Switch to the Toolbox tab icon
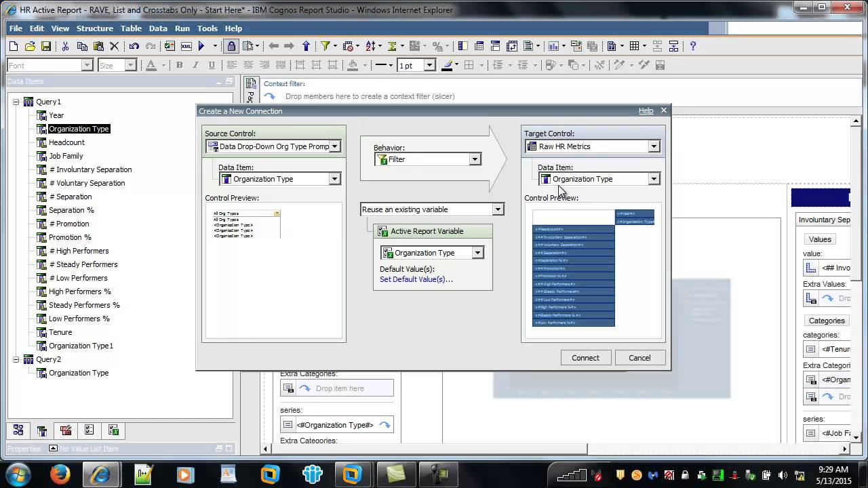 (x=66, y=430)
